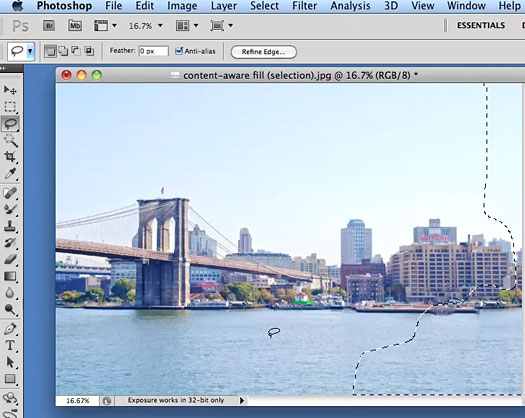This screenshot has height=418, width=525.
Task: Open the Layer menu
Action: click(224, 6)
